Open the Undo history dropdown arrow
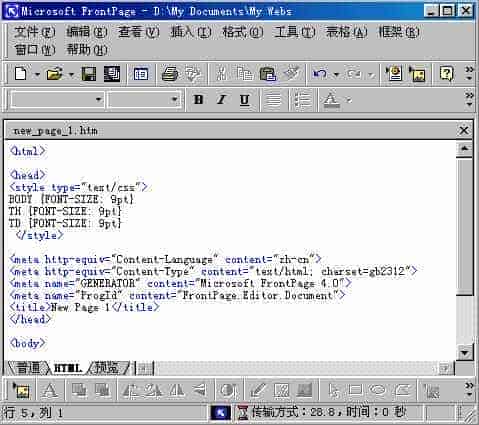The width and height of the screenshot is (479, 425). tap(336, 74)
